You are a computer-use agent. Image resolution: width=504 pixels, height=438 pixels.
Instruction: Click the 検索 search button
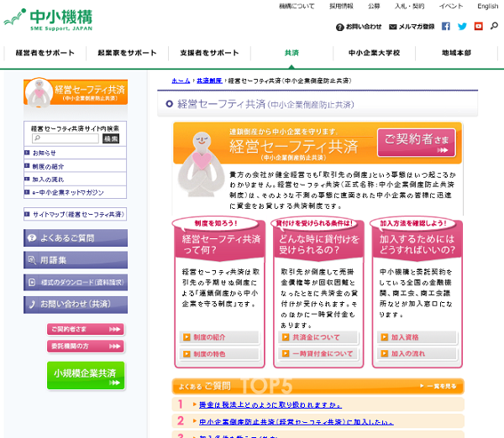point(111,138)
